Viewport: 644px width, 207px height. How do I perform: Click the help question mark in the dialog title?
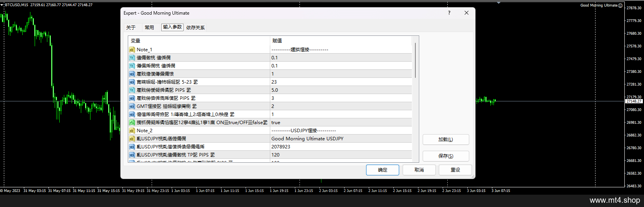click(449, 13)
